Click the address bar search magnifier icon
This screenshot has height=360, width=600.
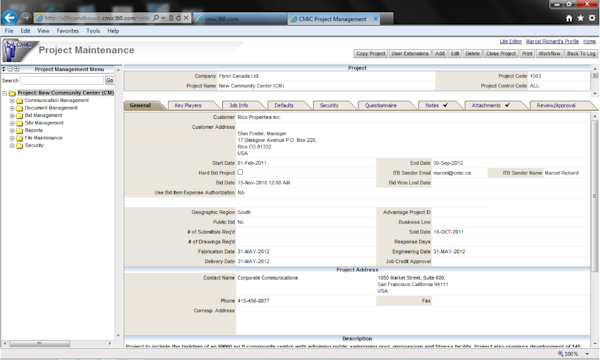click(156, 18)
